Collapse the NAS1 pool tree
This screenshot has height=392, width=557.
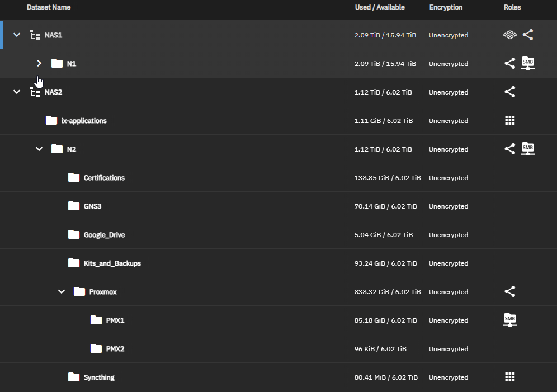17,35
